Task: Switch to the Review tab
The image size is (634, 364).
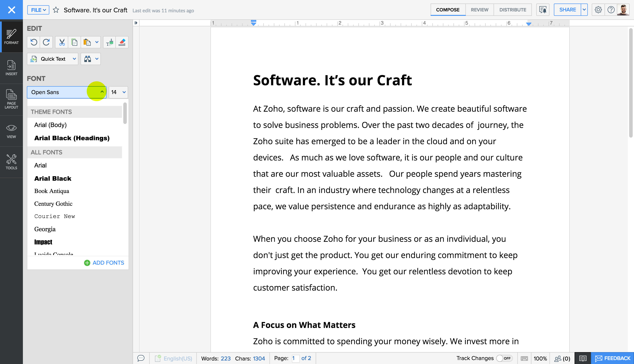Action: click(479, 10)
